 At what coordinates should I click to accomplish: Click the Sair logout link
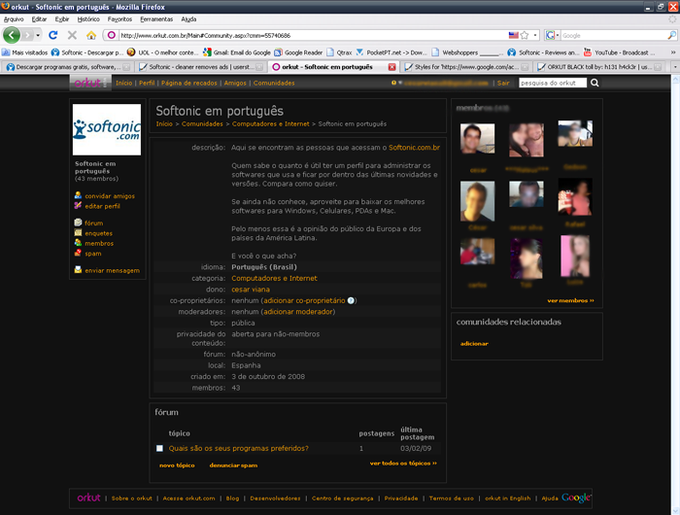pyautogui.click(x=503, y=83)
